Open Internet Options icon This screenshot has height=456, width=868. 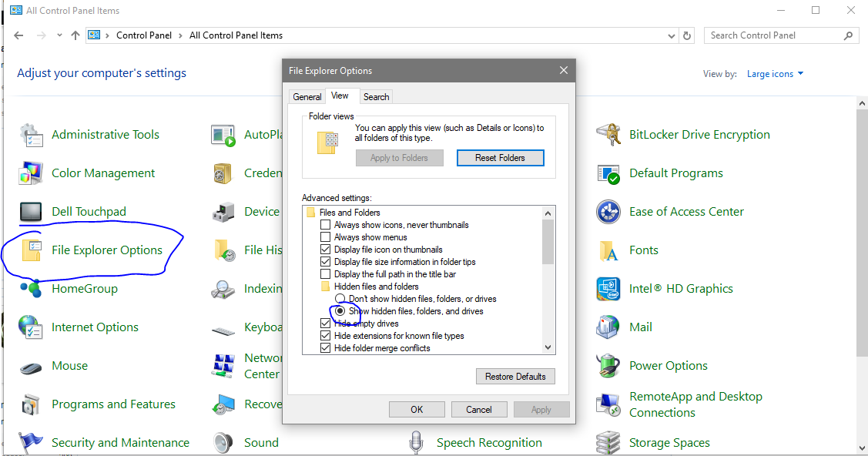click(31, 327)
